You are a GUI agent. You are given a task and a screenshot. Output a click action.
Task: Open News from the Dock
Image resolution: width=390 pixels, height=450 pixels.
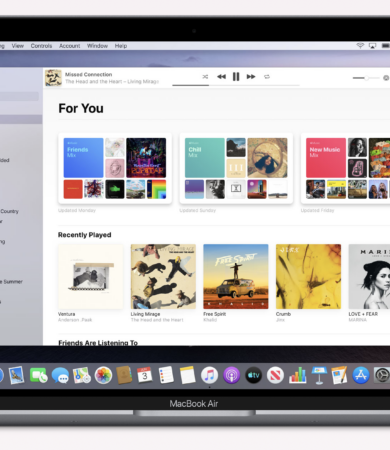(x=275, y=376)
